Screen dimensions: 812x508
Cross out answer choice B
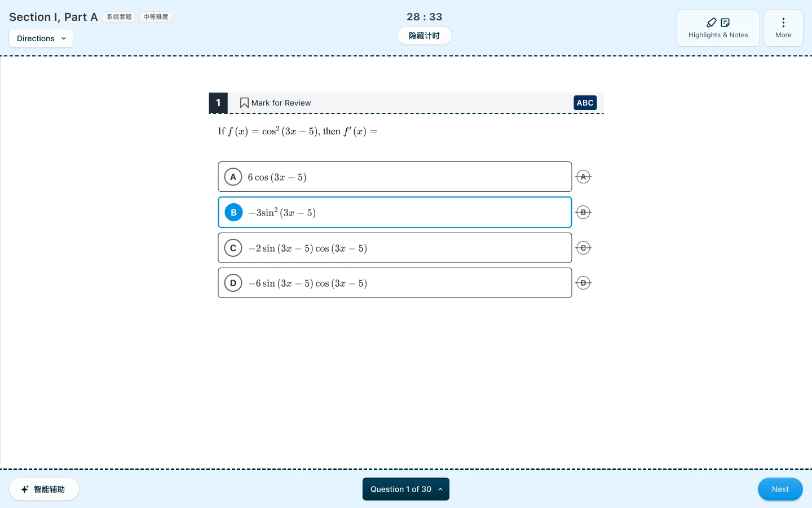tap(583, 212)
